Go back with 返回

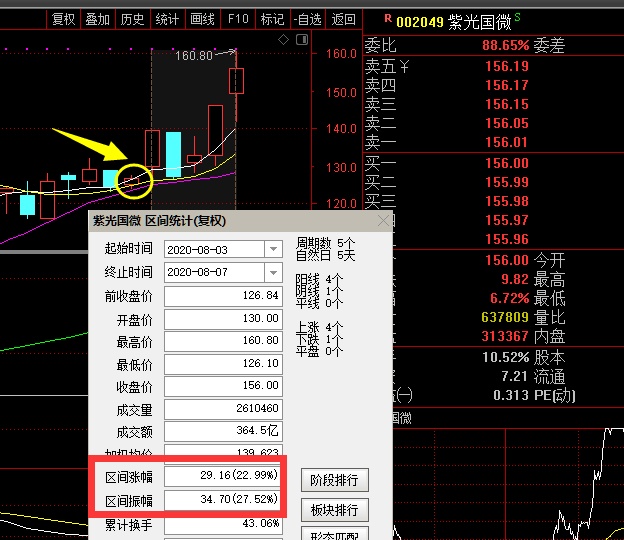[343, 19]
